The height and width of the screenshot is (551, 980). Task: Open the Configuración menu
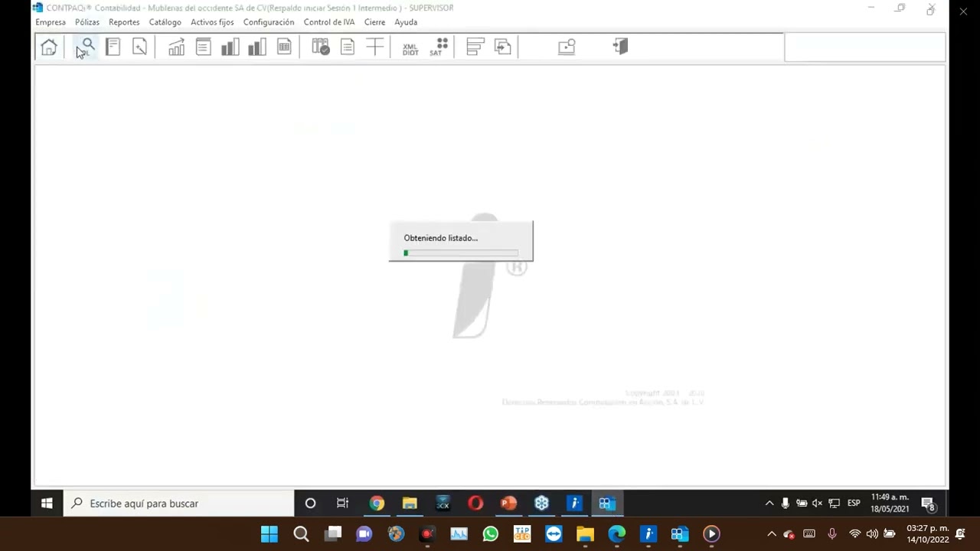tap(269, 22)
